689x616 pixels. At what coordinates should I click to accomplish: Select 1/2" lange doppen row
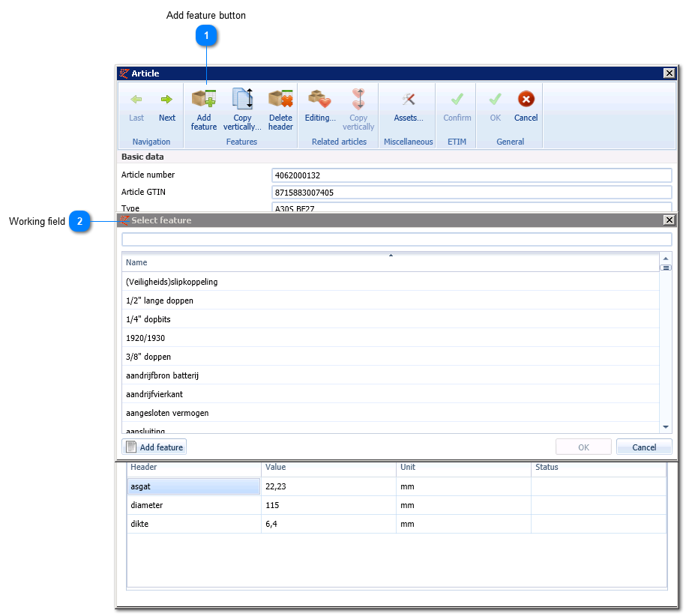pos(390,301)
